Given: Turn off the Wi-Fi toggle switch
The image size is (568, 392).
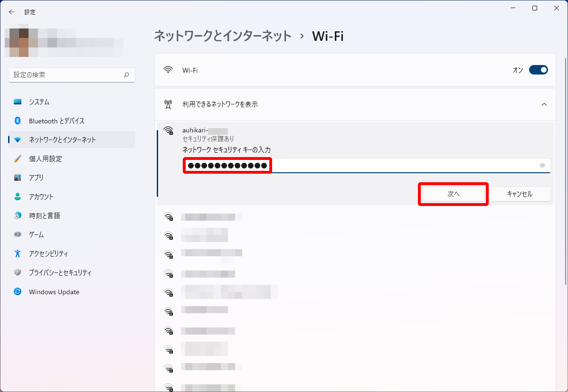Looking at the screenshot, I should pyautogui.click(x=538, y=70).
